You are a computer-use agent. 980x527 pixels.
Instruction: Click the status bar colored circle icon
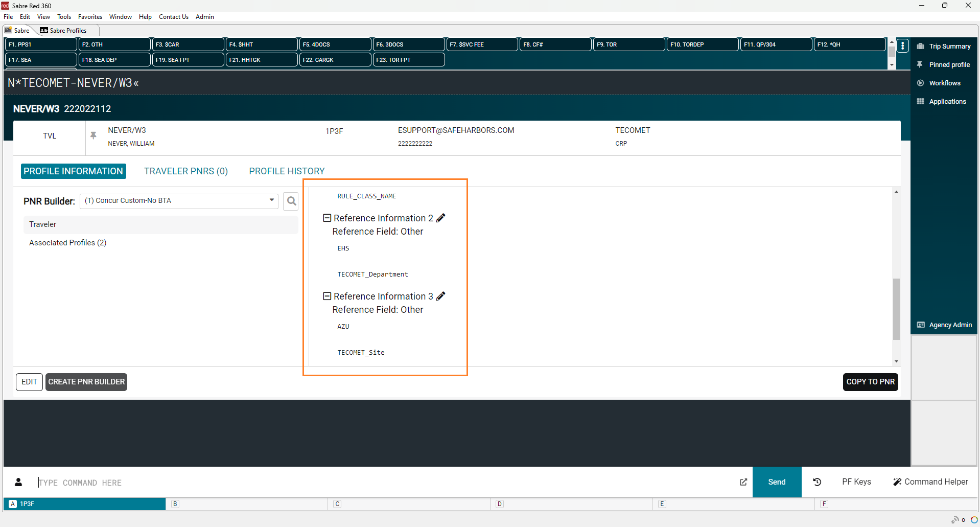pos(974,520)
